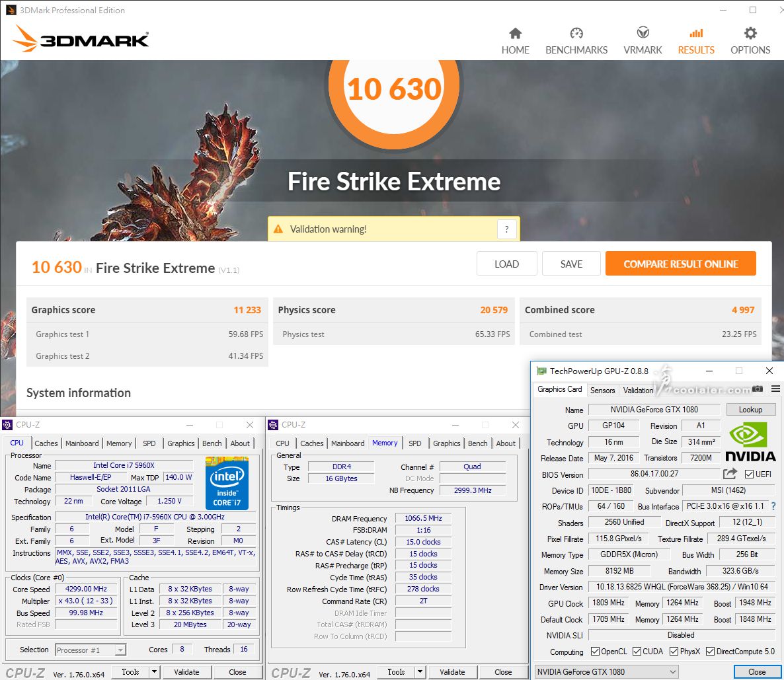Click COMPARE RESULT ONLINE
This screenshot has height=680, width=784.
click(680, 264)
